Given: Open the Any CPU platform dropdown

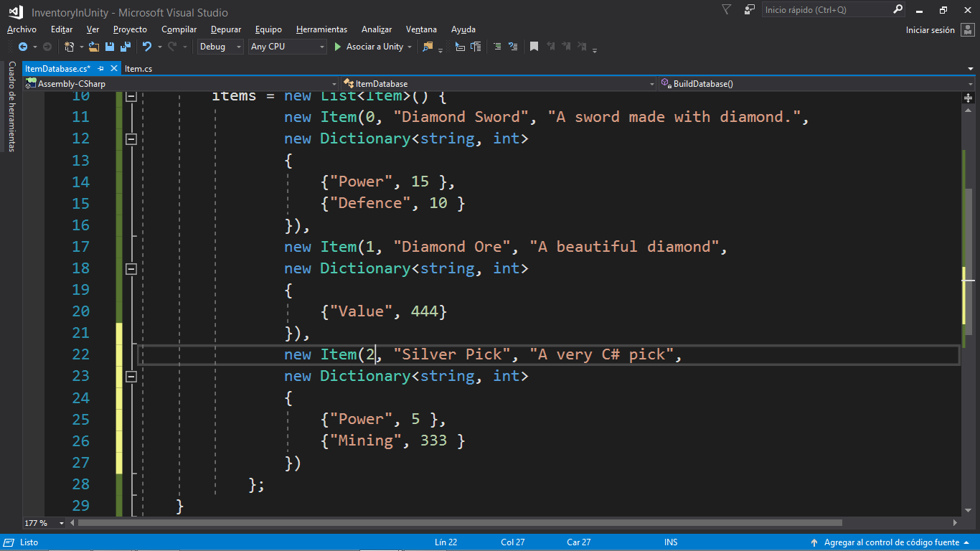Looking at the screenshot, I should (x=287, y=47).
